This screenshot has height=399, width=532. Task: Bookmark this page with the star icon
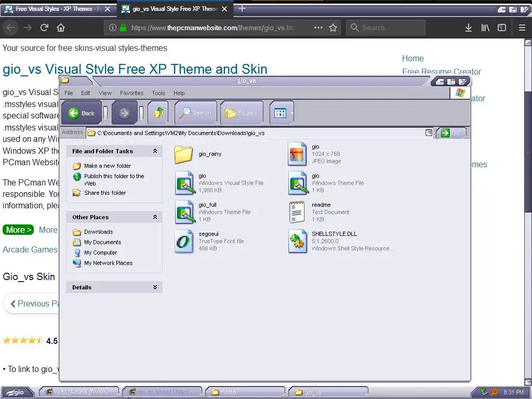333,28
